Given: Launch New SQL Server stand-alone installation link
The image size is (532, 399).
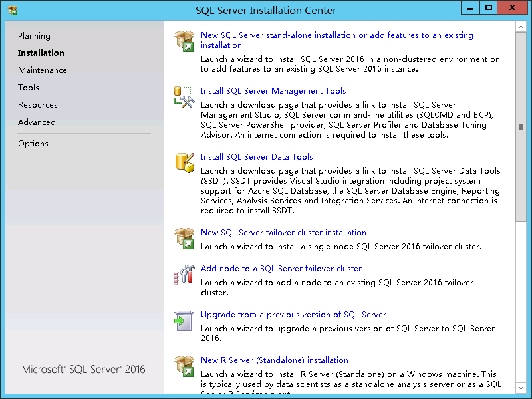Looking at the screenshot, I should tap(336, 40).
